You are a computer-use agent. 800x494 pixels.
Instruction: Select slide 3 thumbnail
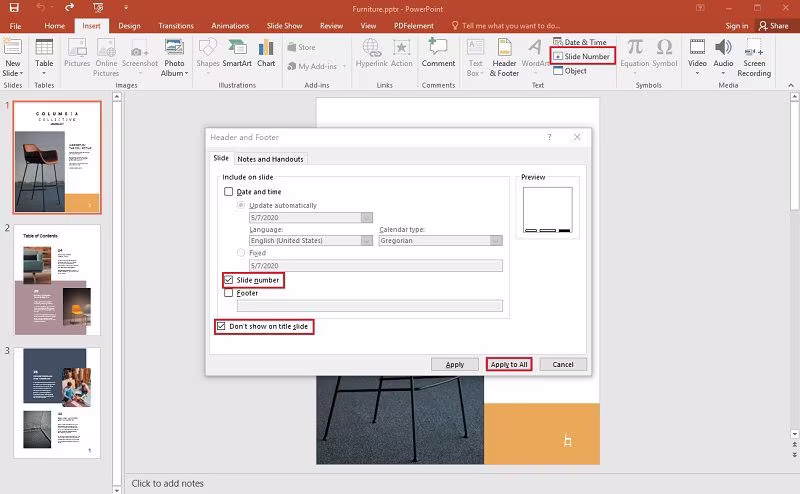[57, 403]
